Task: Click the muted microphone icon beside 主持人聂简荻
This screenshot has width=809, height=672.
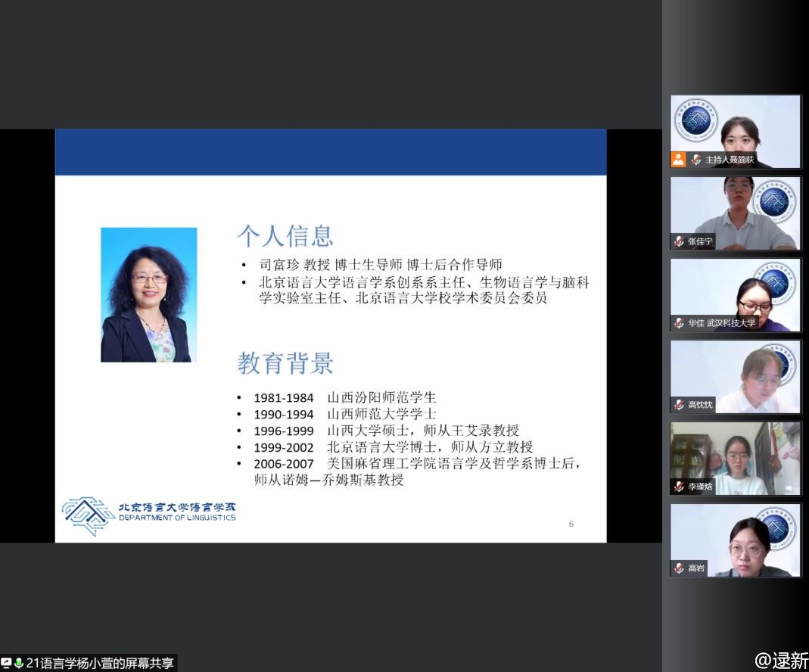Action: tap(696, 160)
